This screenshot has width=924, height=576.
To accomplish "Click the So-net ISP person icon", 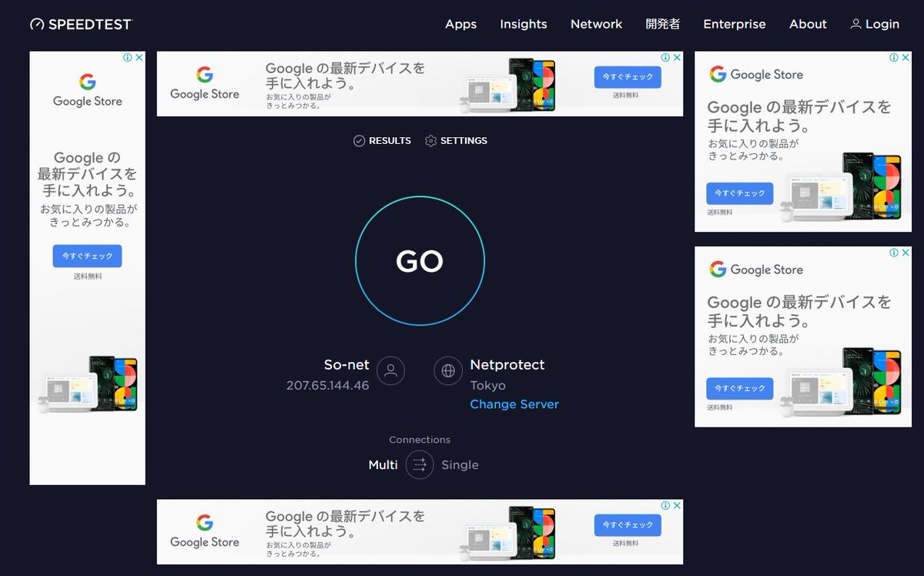I will [x=390, y=371].
